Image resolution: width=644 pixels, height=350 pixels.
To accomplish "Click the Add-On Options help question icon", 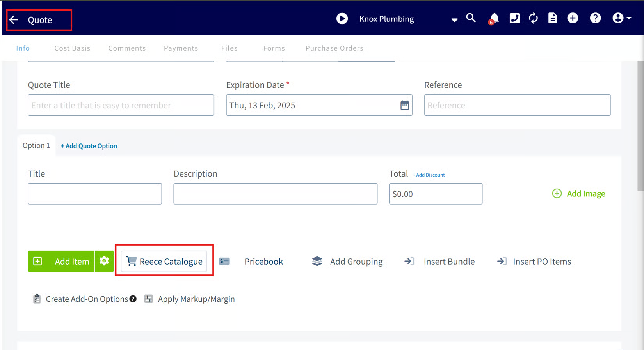I will (133, 299).
